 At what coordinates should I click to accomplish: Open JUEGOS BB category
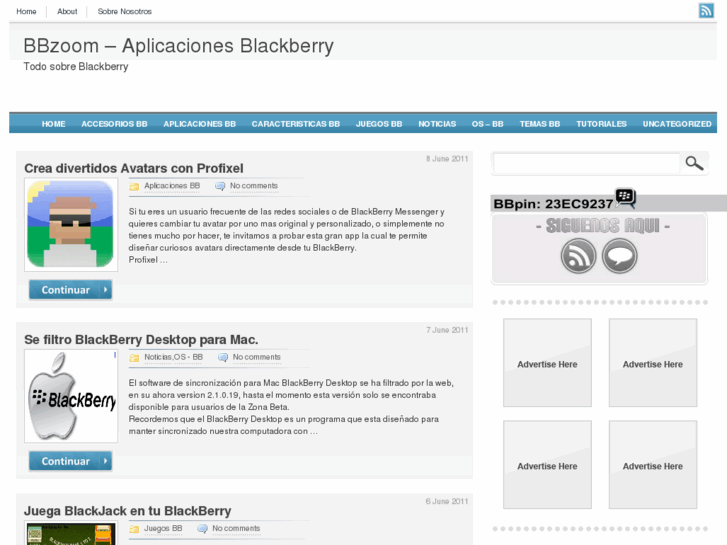pyautogui.click(x=379, y=124)
